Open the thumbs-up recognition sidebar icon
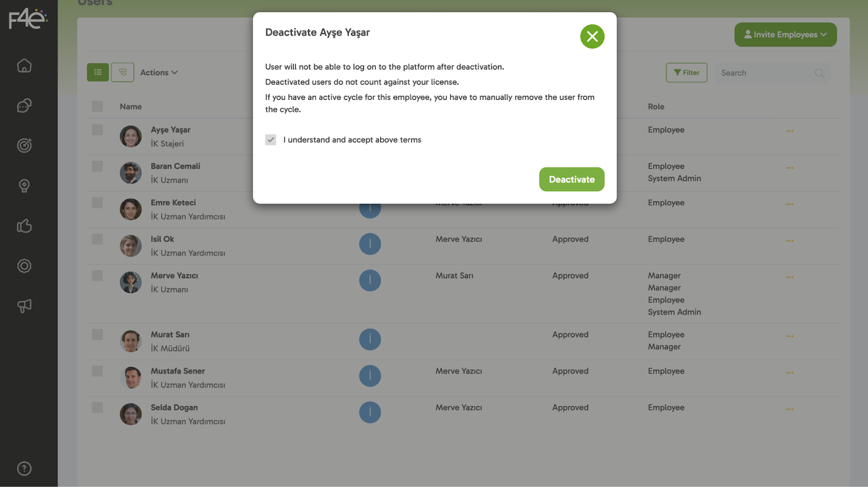 pos(24,226)
